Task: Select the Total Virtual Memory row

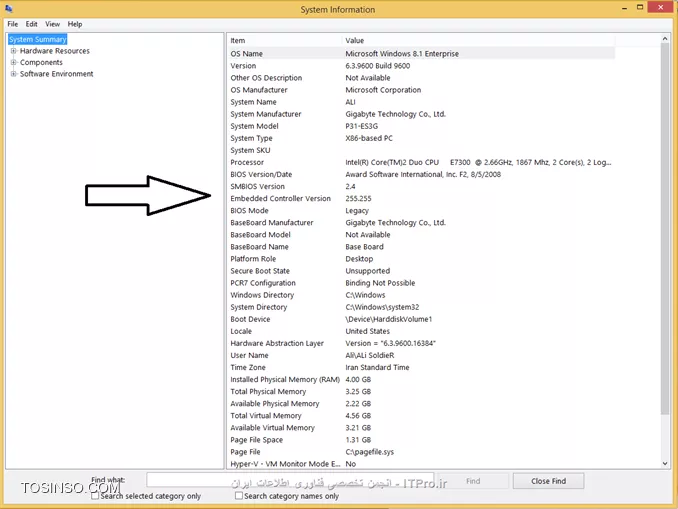Action: point(421,416)
